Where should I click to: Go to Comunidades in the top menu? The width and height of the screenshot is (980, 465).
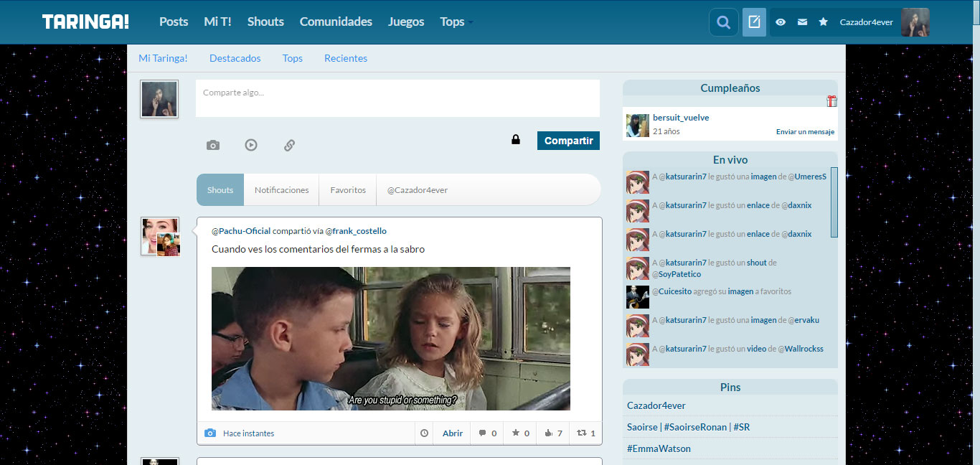coord(336,22)
